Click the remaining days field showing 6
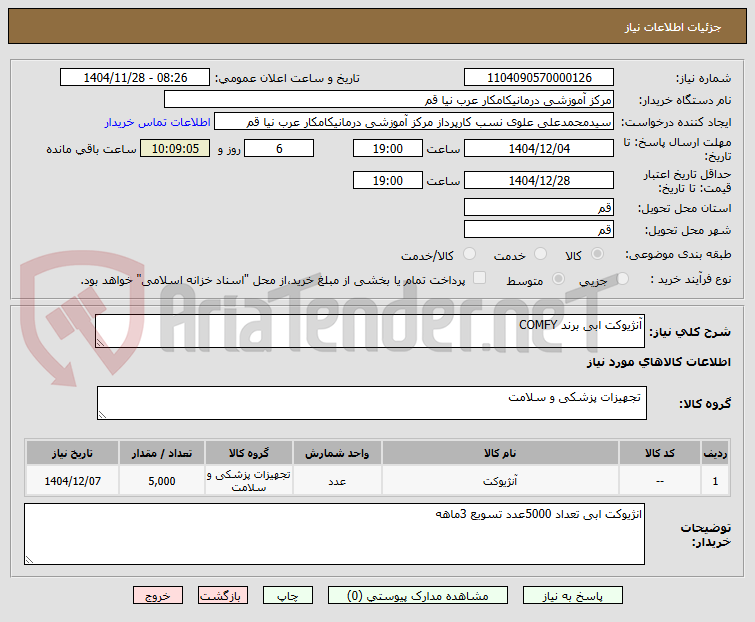Viewport: 755px width, 622px height. [279, 148]
